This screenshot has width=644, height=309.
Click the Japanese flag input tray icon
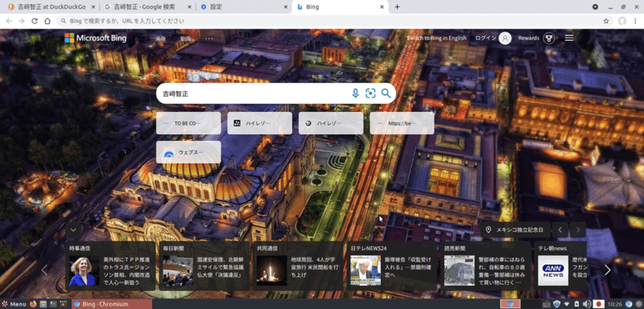point(598,304)
